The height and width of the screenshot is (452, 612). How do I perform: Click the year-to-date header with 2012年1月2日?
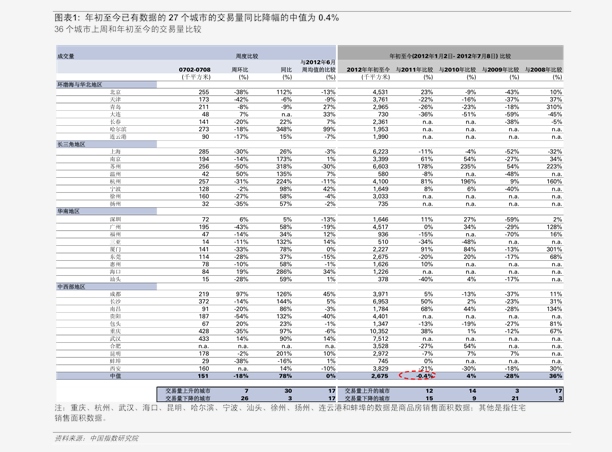click(x=450, y=56)
